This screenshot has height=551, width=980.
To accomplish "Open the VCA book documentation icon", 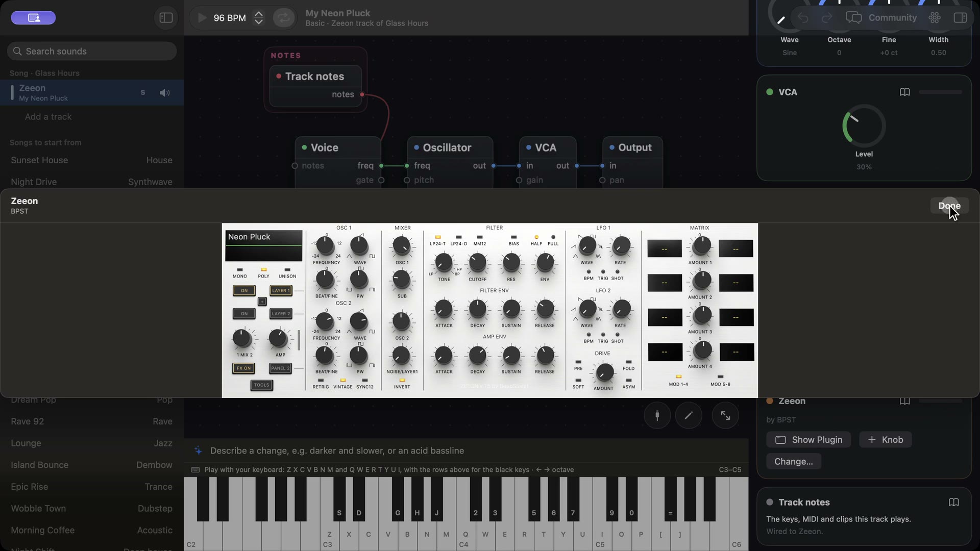I will point(904,92).
